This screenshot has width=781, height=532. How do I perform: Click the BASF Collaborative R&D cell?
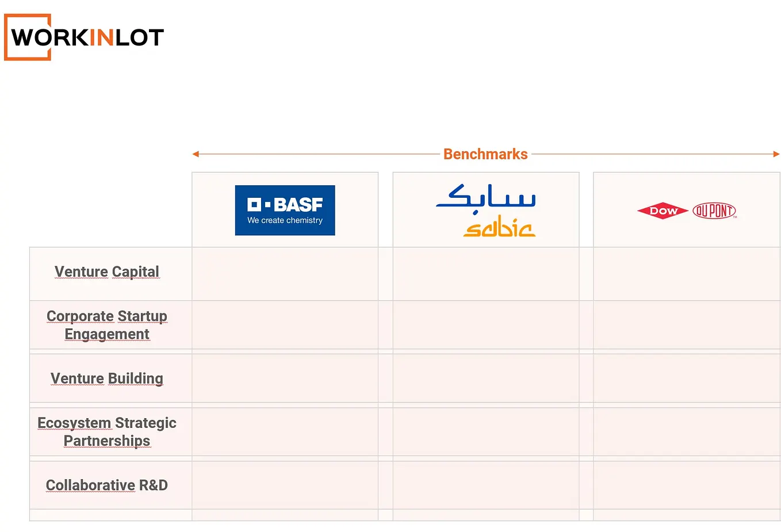[x=285, y=485]
